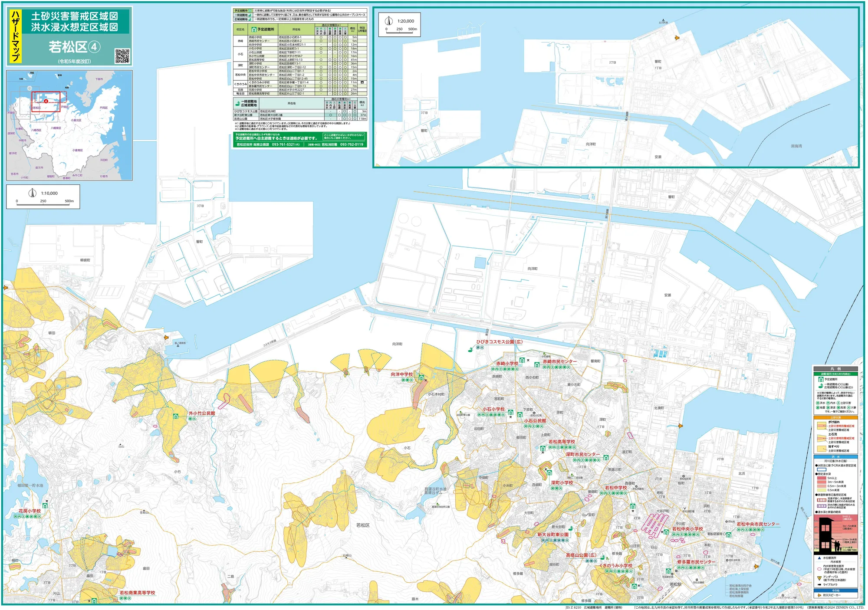Click the ライブカメラ camera icon in the legend

(x=819, y=584)
